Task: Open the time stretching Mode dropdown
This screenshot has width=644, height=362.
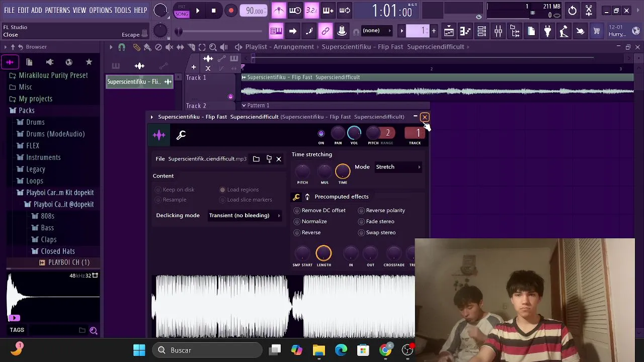Action: (x=398, y=167)
